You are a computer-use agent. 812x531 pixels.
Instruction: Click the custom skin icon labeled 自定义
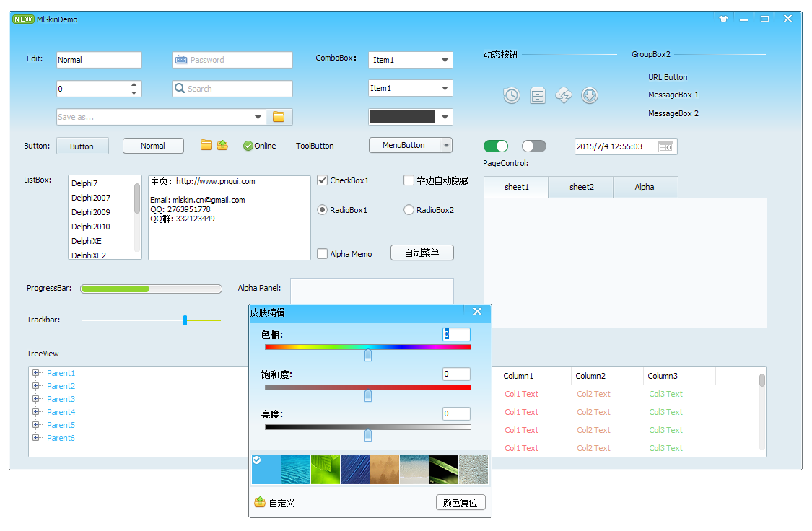[260, 502]
